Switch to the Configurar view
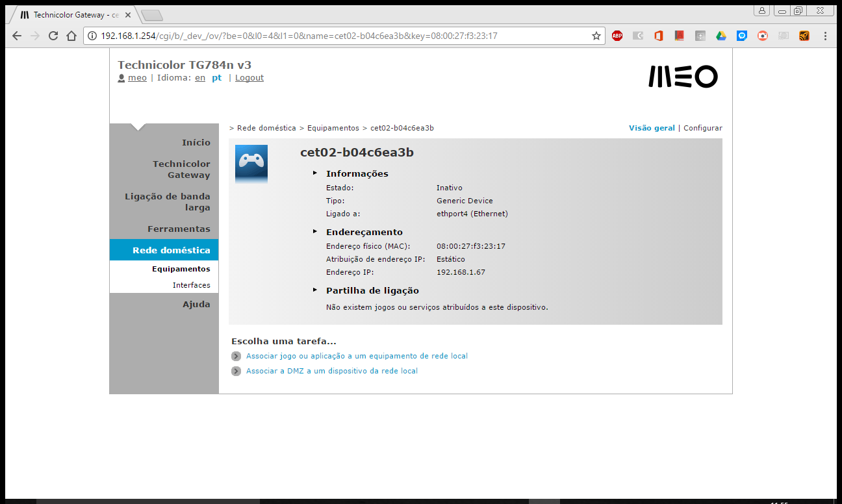The width and height of the screenshot is (842, 504). point(702,128)
